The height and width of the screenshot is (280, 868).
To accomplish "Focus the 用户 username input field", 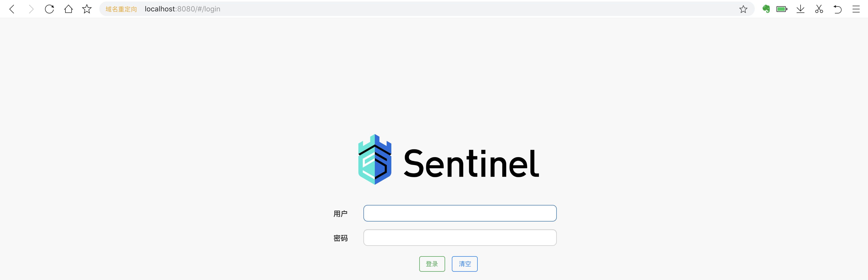I will [460, 213].
